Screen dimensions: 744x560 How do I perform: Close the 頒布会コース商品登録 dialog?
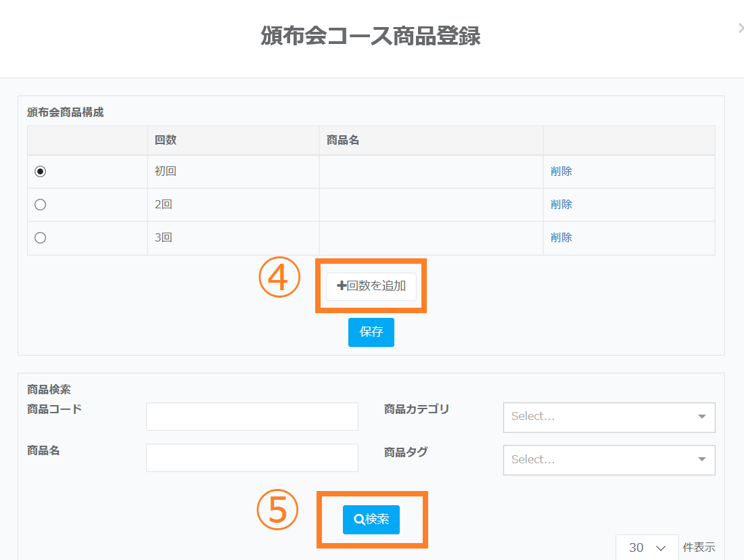(740, 28)
